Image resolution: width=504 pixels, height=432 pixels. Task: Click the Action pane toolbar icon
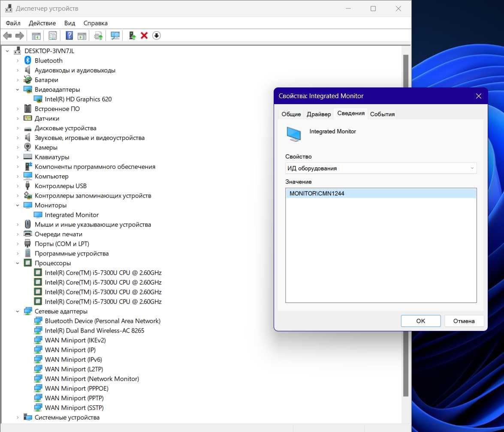click(82, 36)
